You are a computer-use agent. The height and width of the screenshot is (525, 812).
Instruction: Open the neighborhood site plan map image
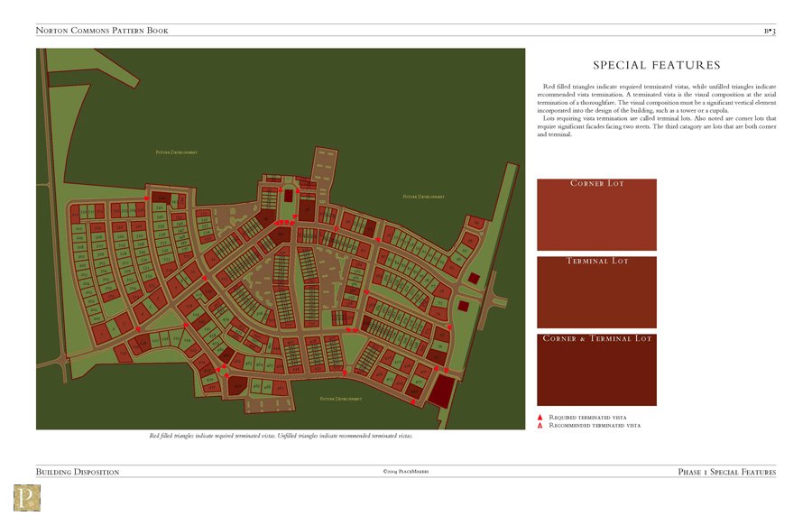pos(281,239)
